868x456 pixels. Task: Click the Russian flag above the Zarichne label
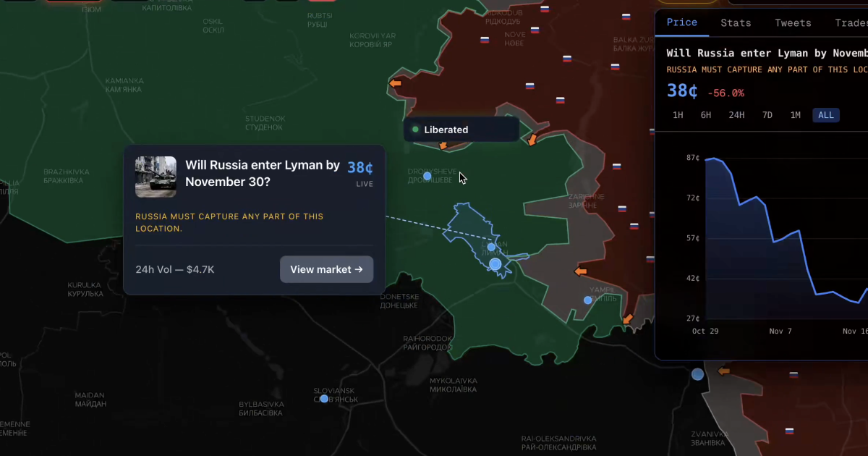coord(616,166)
